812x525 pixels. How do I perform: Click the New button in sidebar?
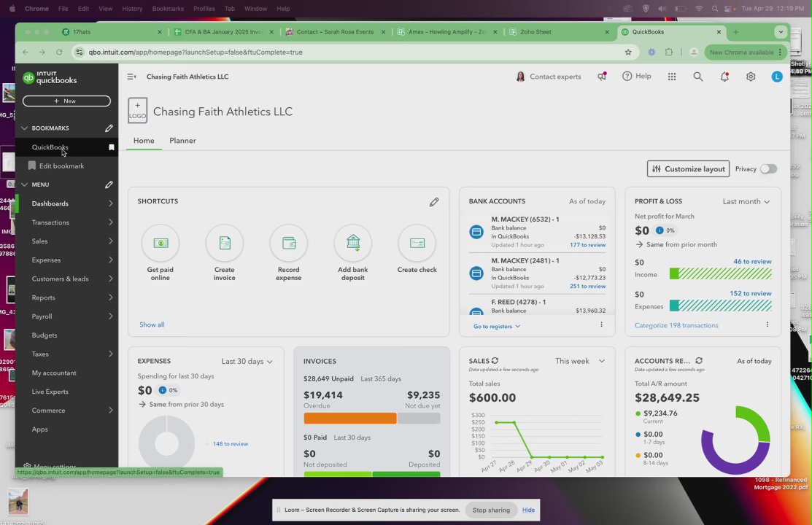click(66, 101)
